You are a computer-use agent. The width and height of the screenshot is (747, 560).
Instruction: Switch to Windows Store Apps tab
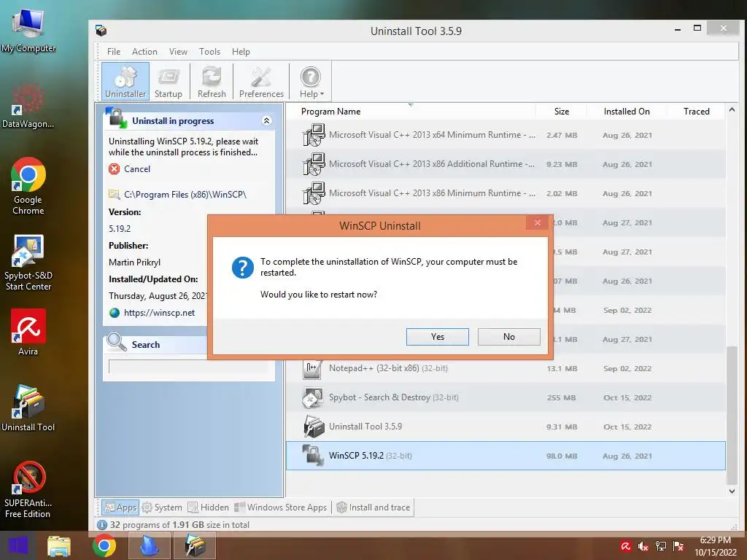[281, 507]
